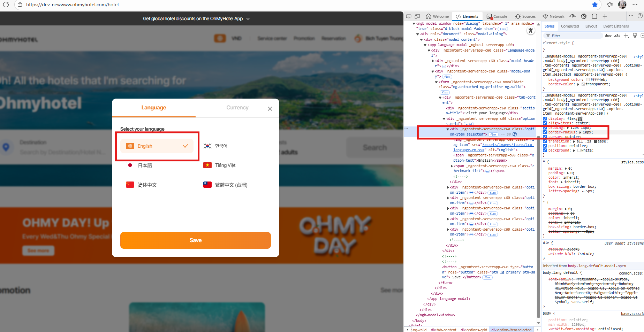Open the Console tab in DevTools

(497, 16)
